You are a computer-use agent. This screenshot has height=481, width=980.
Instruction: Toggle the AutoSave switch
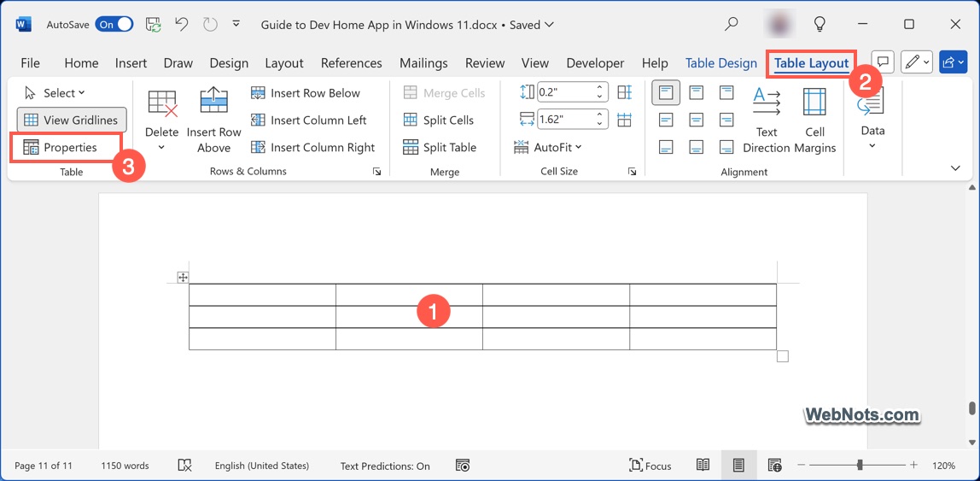pyautogui.click(x=114, y=25)
